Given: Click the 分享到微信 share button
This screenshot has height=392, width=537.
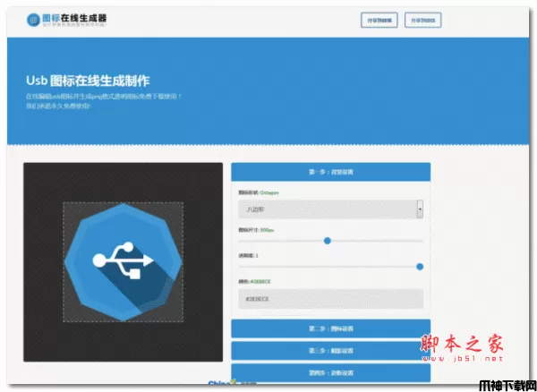Looking at the screenshot, I should 423,21.
